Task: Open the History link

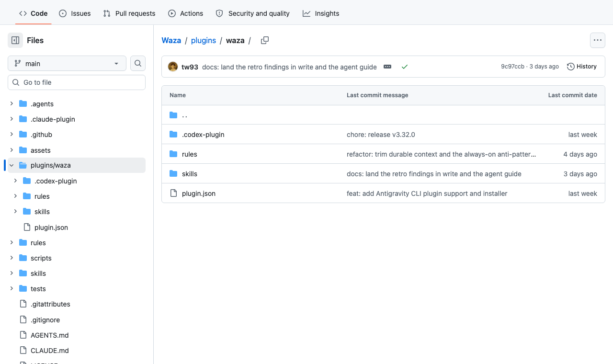Action: pos(582,67)
